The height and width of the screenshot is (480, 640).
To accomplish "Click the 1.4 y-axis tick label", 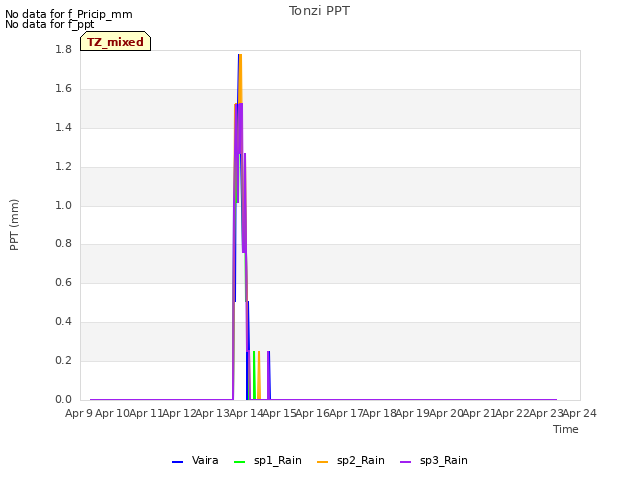I will pos(63,128).
